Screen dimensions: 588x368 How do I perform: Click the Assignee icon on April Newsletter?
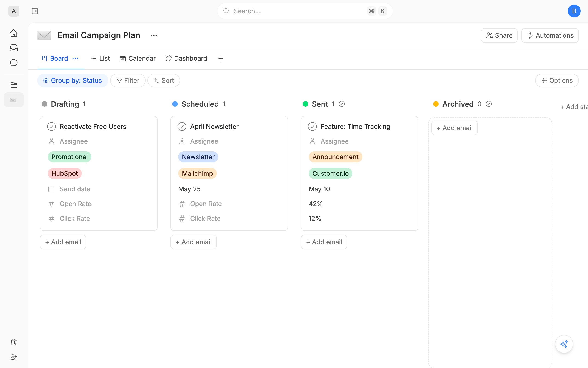(182, 141)
